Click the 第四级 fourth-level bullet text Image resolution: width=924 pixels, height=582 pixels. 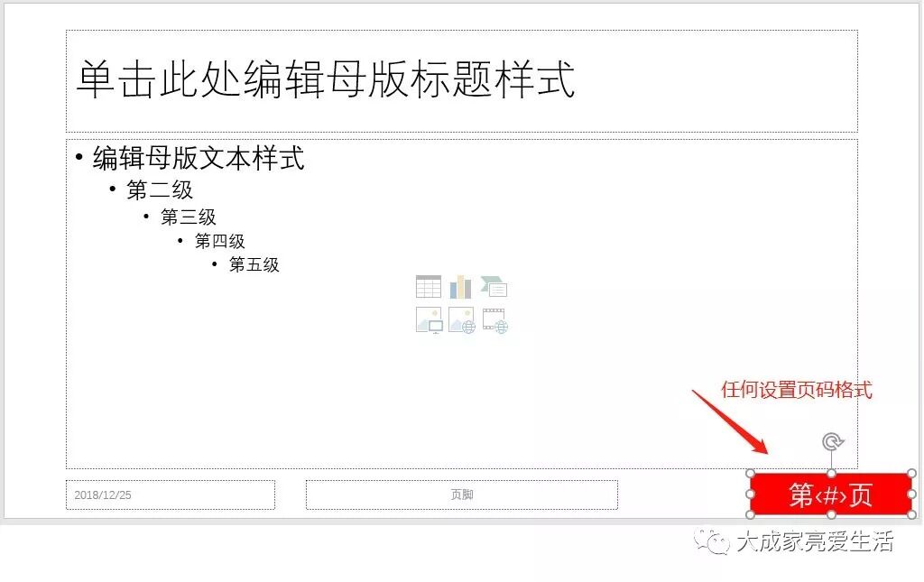click(x=220, y=241)
